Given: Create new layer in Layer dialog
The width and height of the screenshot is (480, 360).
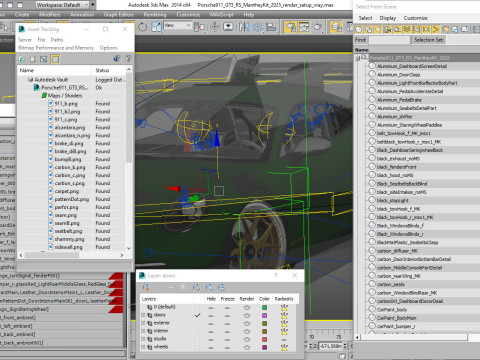Looking at the screenshot, I should coord(146,287).
